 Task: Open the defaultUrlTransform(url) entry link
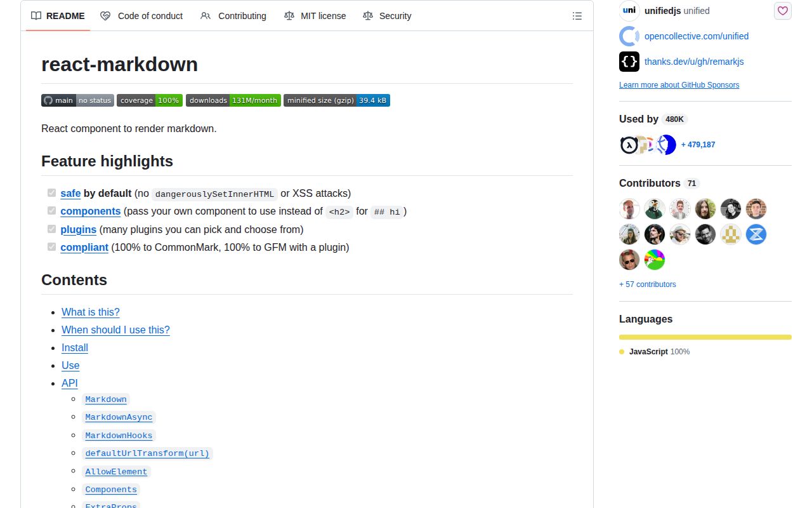tap(147, 453)
